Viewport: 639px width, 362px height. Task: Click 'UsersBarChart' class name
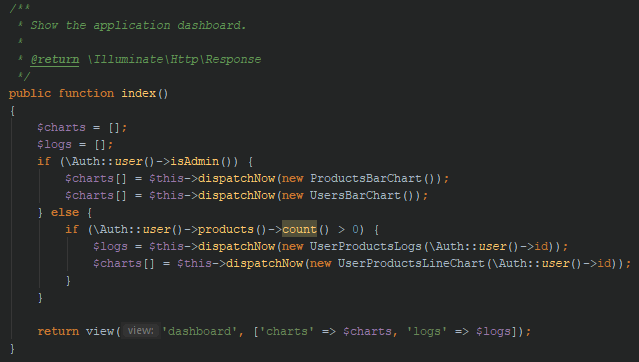(355, 196)
